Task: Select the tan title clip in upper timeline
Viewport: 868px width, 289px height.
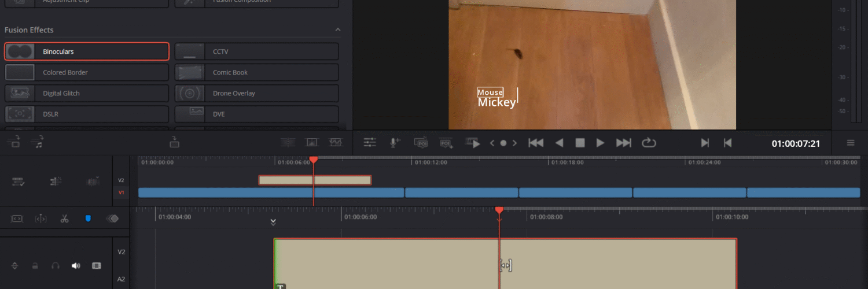Action: [315, 180]
